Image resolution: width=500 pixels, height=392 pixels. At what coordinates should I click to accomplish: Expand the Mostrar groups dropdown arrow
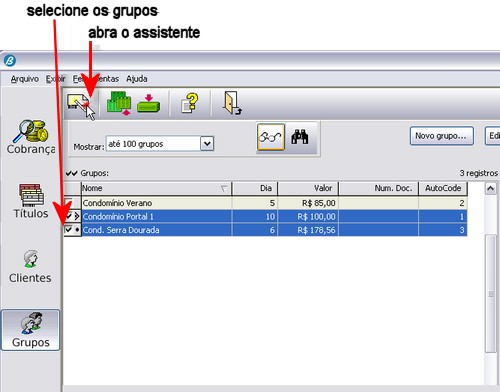[x=207, y=144]
